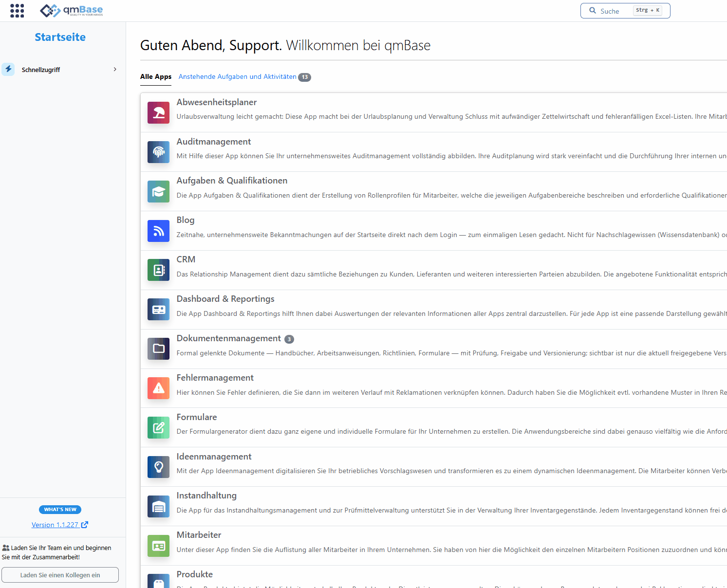The height and width of the screenshot is (588, 727).
Task: Open the Aufgaben & Qualifikationen title
Action: pyautogui.click(x=232, y=181)
